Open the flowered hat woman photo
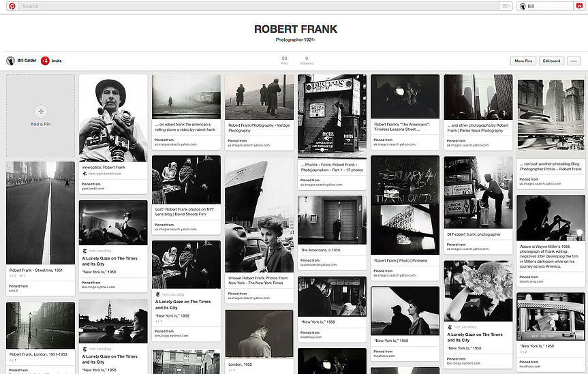The width and height of the screenshot is (588, 374). click(478, 291)
